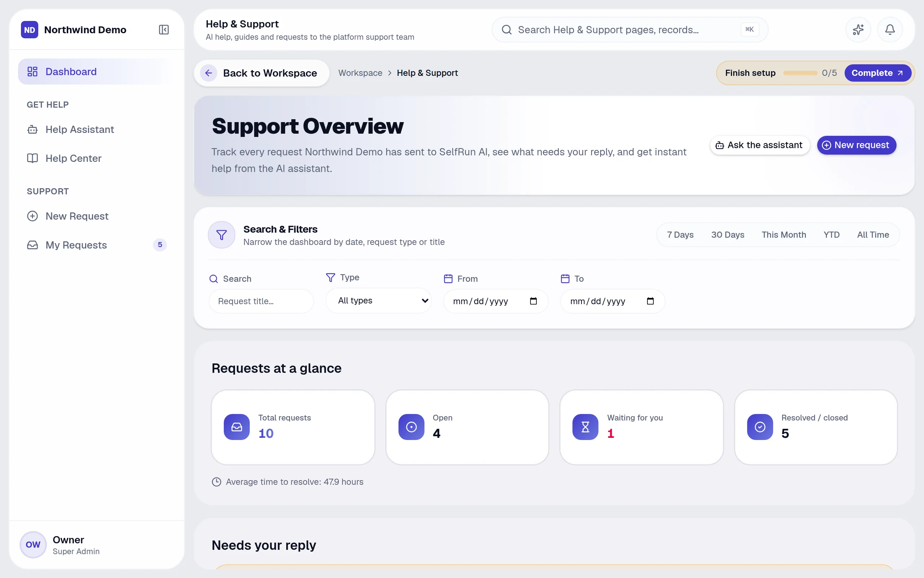Click the My Requests inbox icon
924x578 pixels.
32,245
